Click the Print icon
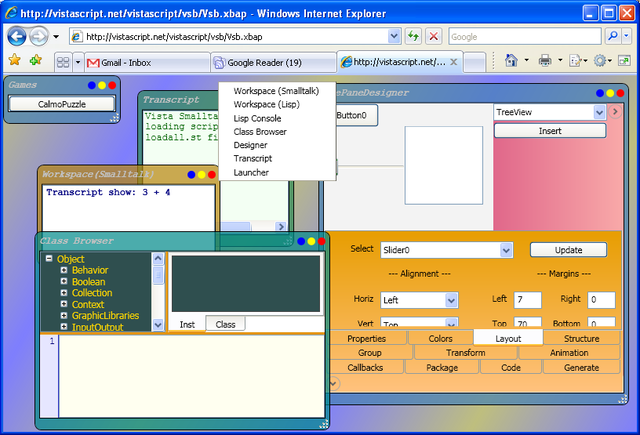 click(545, 61)
